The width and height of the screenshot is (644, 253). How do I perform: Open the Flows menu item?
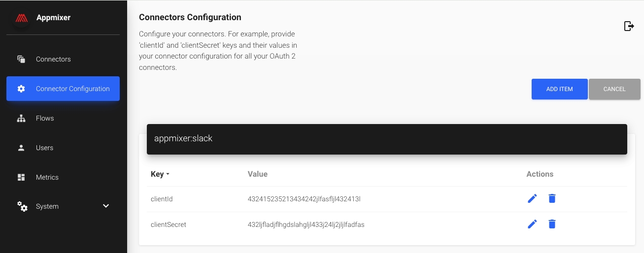point(45,118)
